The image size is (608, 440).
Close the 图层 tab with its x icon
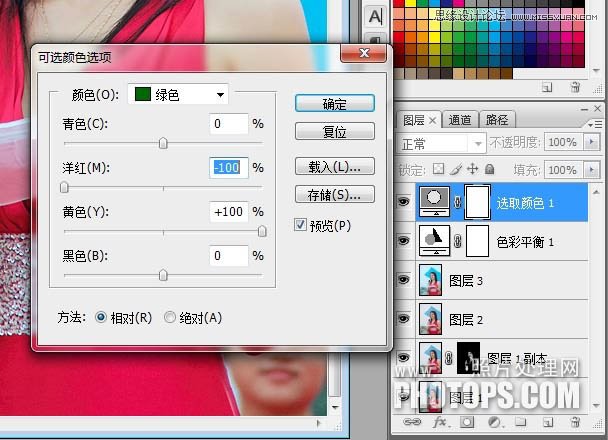[432, 121]
